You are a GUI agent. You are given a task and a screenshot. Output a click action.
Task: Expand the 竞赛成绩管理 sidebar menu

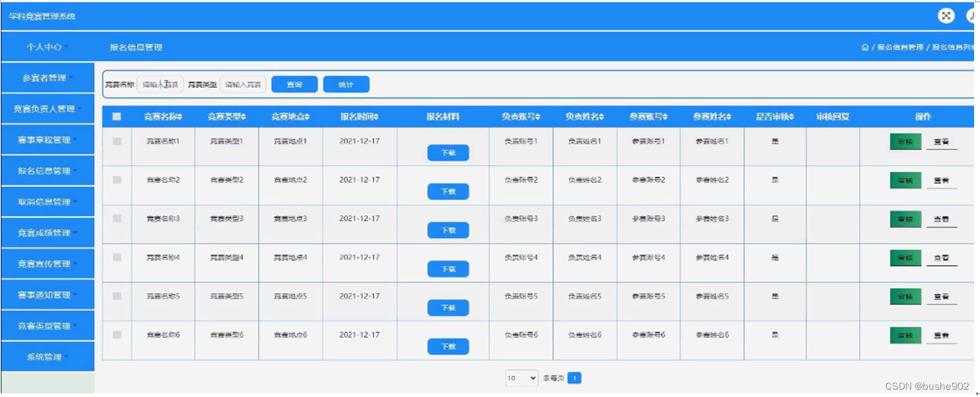click(48, 233)
